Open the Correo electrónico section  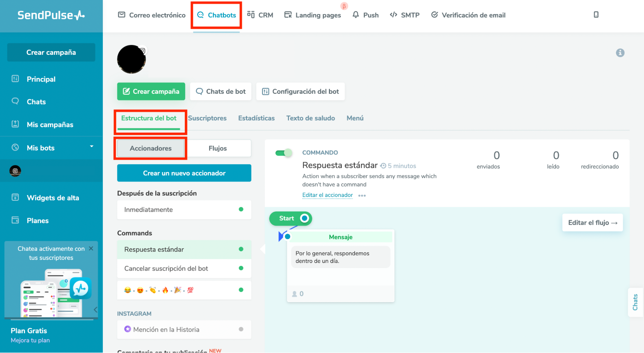click(x=152, y=15)
